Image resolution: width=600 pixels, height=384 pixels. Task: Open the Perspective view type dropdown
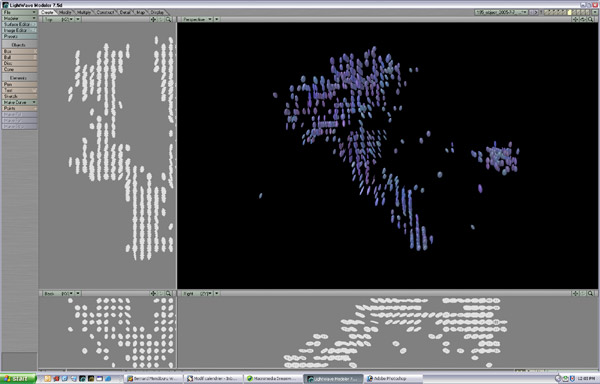point(197,19)
